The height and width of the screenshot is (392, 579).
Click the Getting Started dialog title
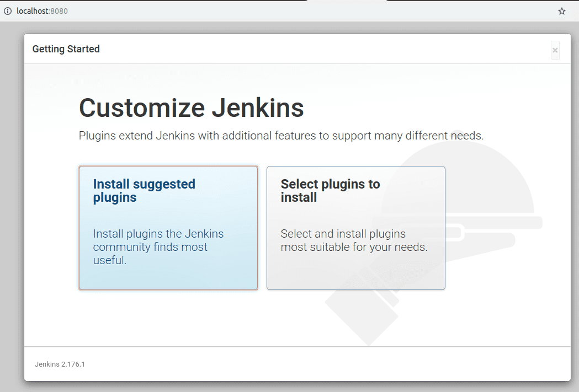[x=66, y=49]
